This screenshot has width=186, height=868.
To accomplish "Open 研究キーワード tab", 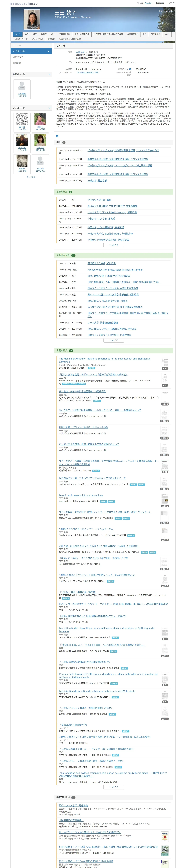I will 21,39.
